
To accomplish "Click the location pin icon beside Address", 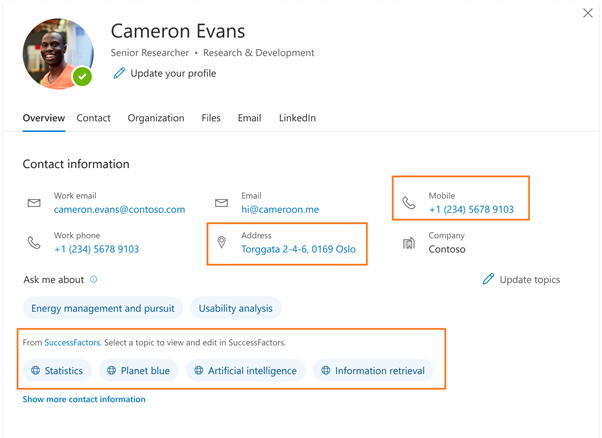I will tap(222, 243).
